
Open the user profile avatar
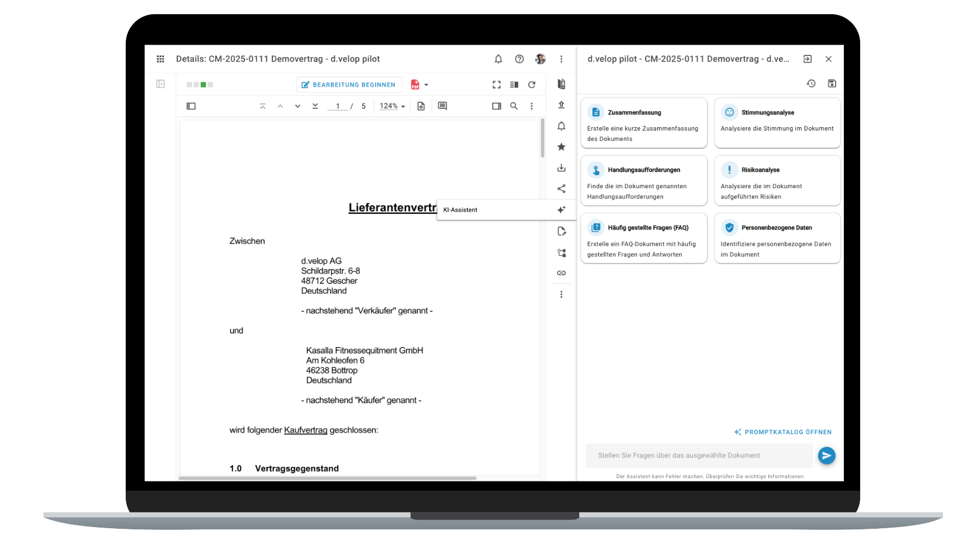[540, 59]
